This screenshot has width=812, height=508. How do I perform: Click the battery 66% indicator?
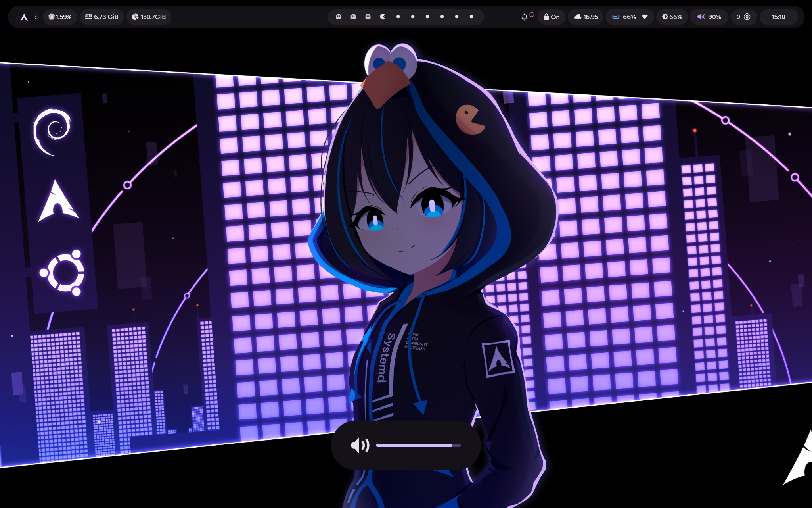pyautogui.click(x=624, y=17)
